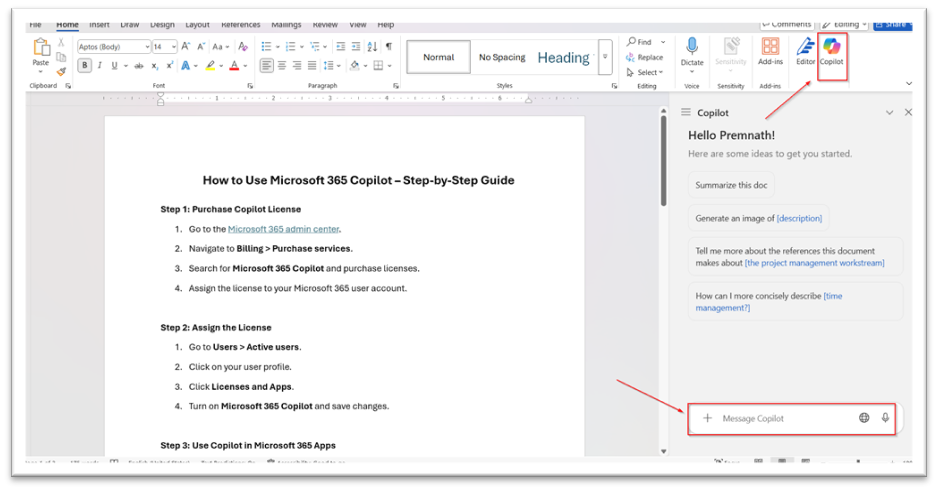The image size is (938, 491).
Task: Switch to the Layout ribbon tab
Action: pyautogui.click(x=197, y=25)
